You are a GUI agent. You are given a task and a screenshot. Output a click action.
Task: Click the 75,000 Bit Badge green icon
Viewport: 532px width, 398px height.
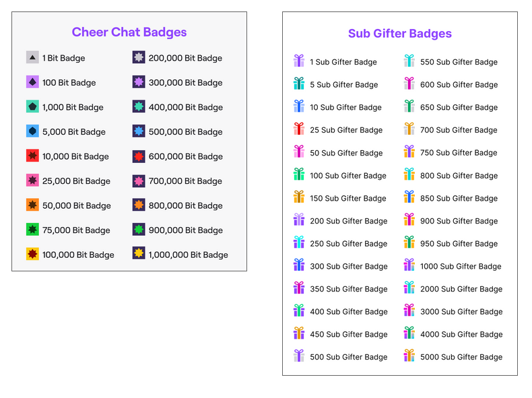[32, 230]
